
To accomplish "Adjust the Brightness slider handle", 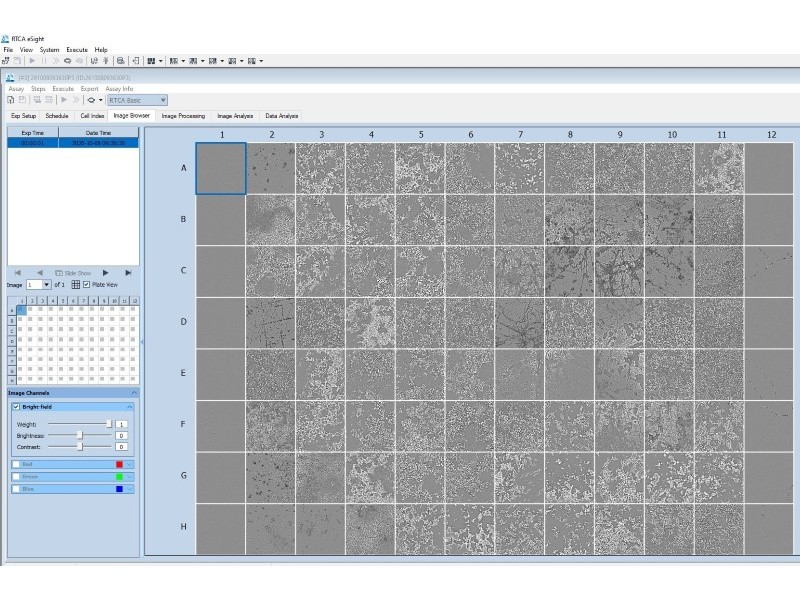I will point(80,435).
